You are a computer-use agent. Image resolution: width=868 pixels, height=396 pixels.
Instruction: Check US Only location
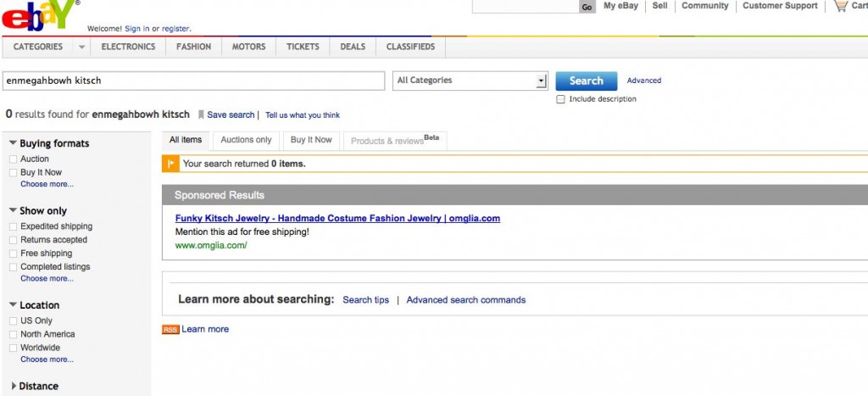pos(14,321)
